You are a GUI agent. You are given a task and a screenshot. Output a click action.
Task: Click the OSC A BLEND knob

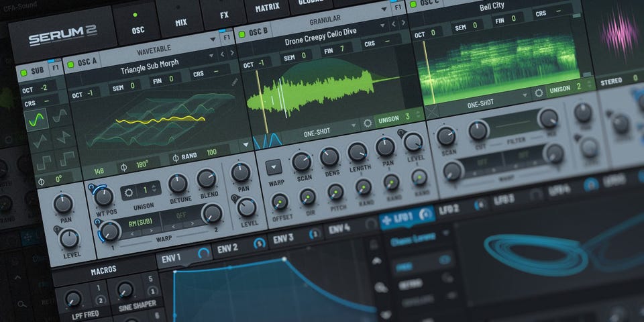pos(207,178)
